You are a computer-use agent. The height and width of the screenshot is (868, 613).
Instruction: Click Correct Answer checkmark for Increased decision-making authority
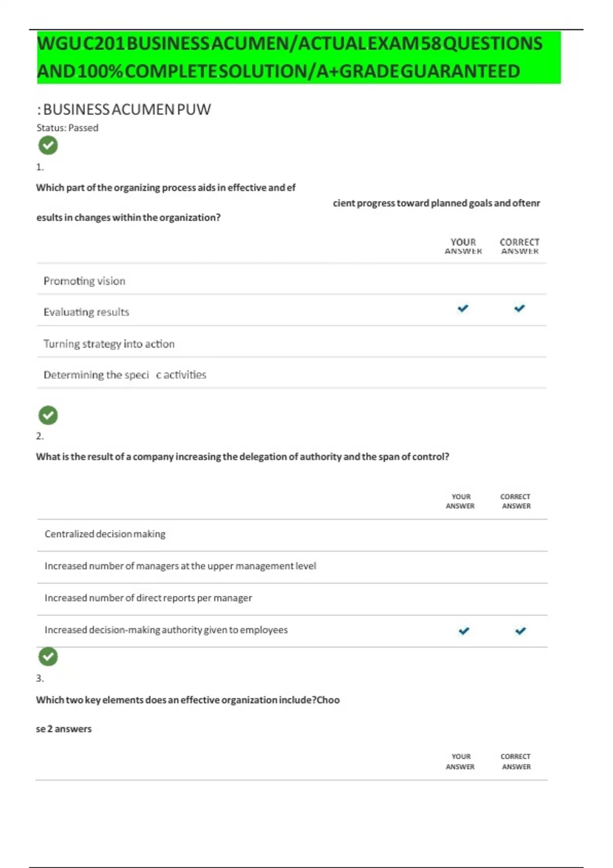(x=521, y=631)
